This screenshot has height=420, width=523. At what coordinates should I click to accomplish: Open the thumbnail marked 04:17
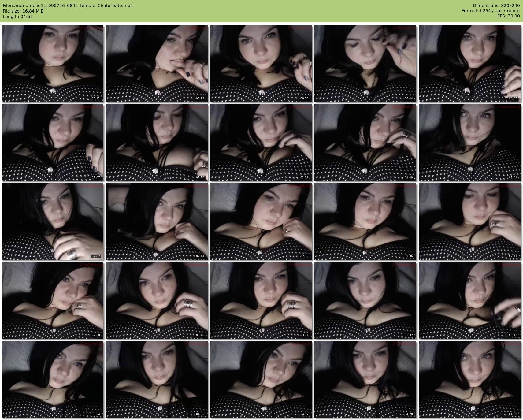[261, 379]
